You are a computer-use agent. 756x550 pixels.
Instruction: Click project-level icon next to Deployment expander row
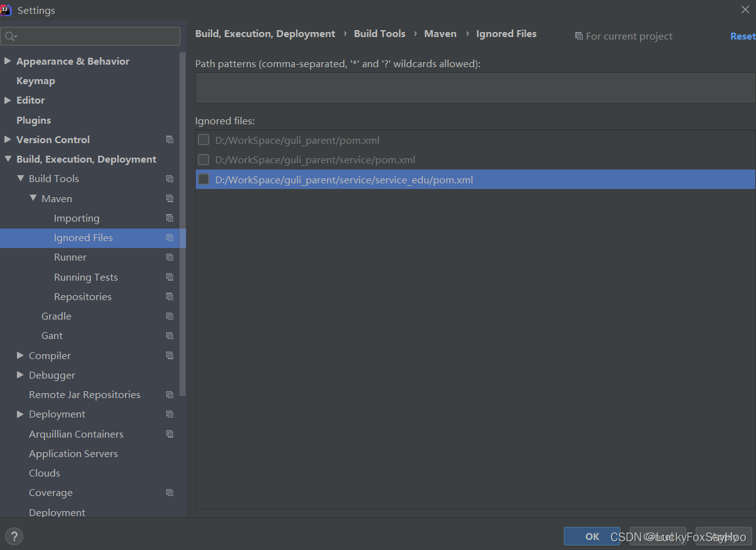click(x=169, y=414)
